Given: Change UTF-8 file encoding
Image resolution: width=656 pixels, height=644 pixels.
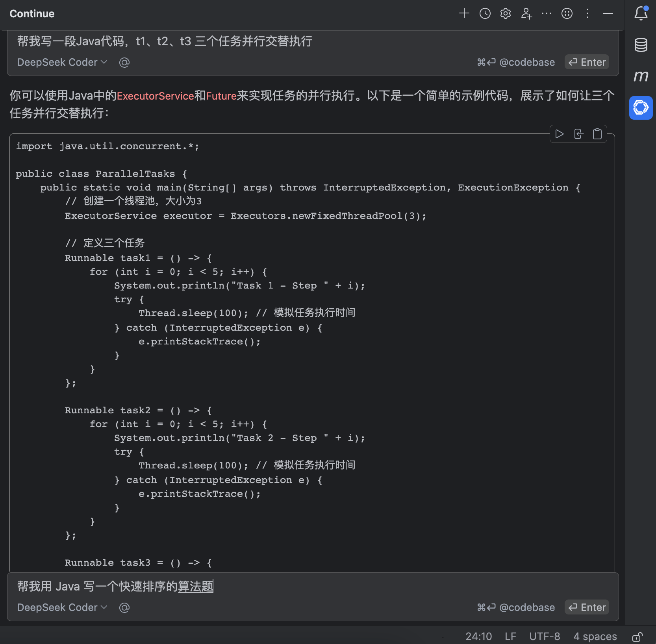Looking at the screenshot, I should click(x=545, y=637).
